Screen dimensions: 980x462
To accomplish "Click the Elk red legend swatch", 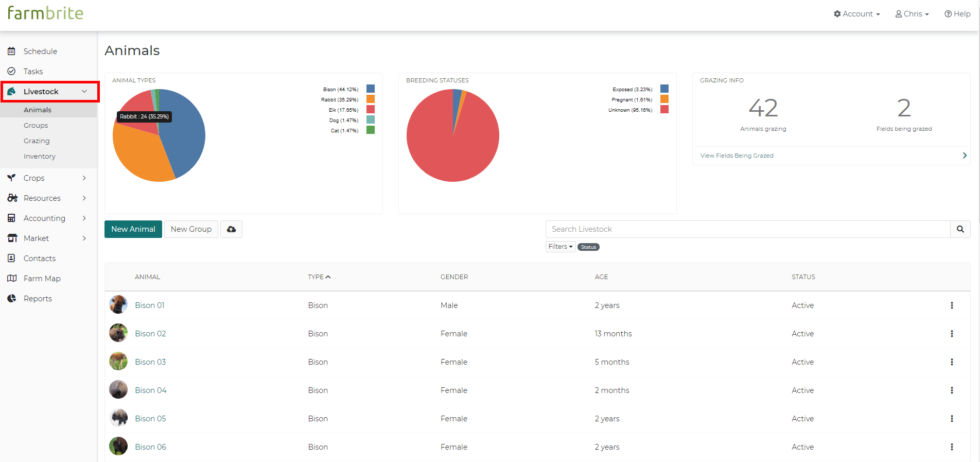I will [371, 109].
